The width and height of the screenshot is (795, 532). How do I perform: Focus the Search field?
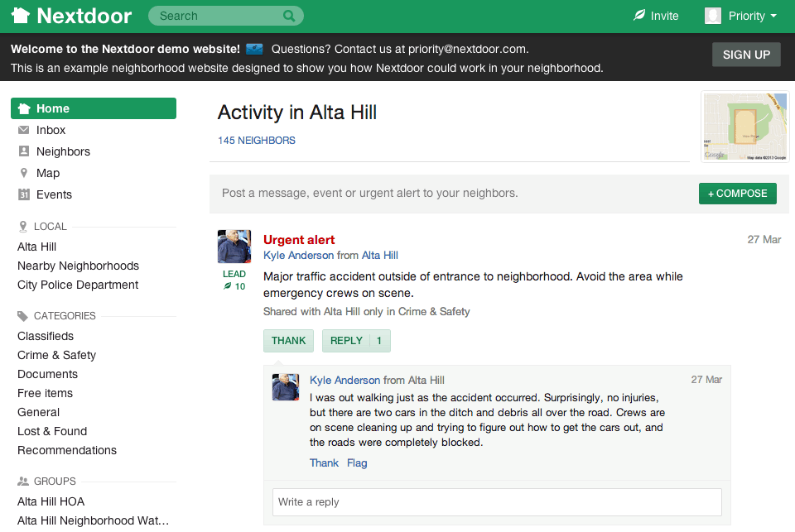click(x=225, y=16)
